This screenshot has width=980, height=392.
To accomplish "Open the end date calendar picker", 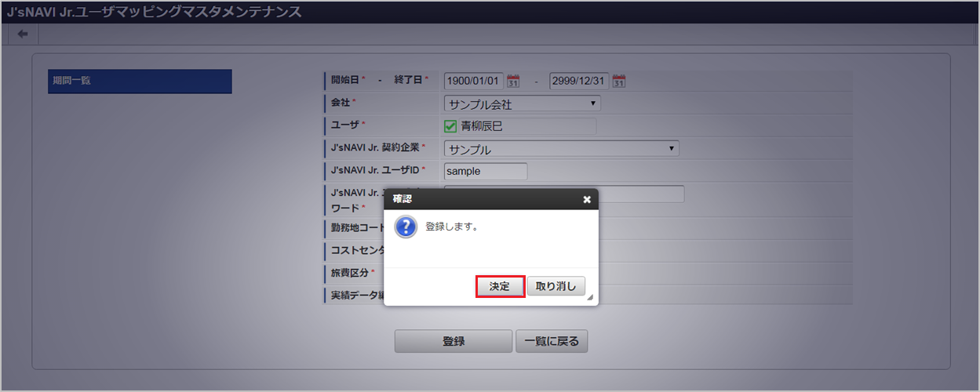I will pyautogui.click(x=619, y=82).
